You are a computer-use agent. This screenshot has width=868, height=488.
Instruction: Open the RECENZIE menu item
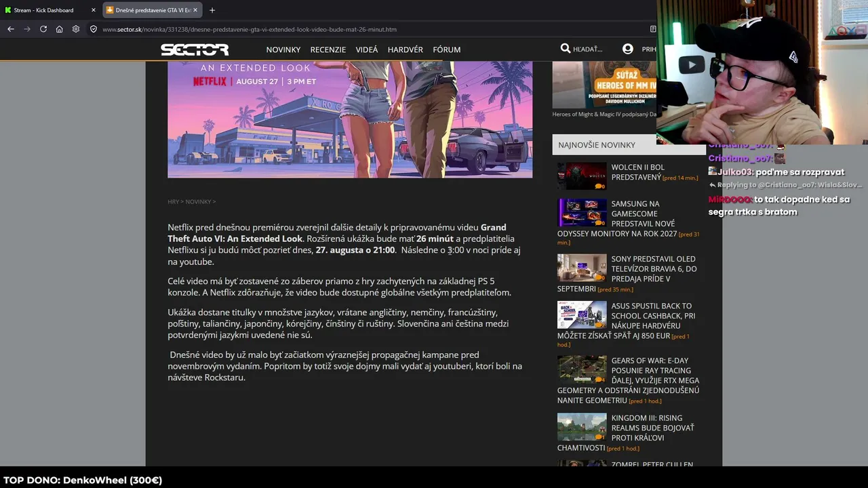point(328,49)
